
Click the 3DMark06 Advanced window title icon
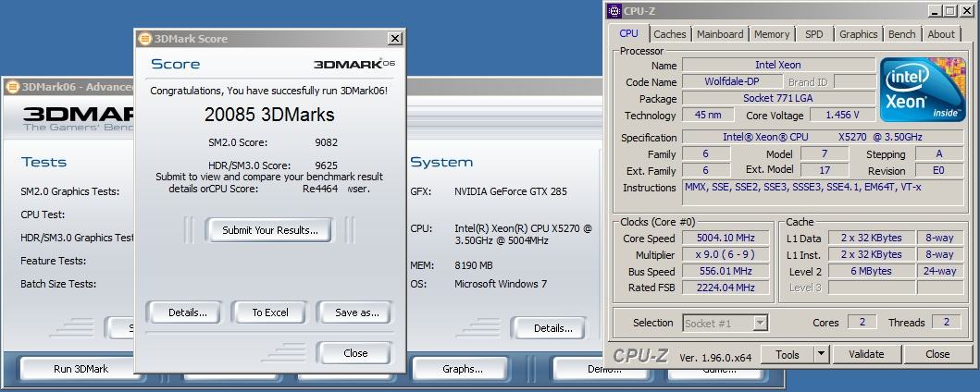tap(13, 87)
